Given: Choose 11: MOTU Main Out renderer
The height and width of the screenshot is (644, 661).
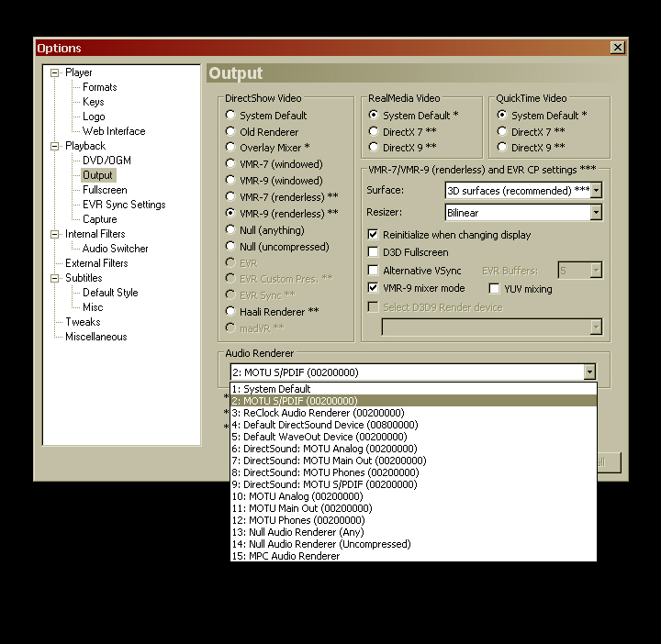Looking at the screenshot, I should 413,508.
